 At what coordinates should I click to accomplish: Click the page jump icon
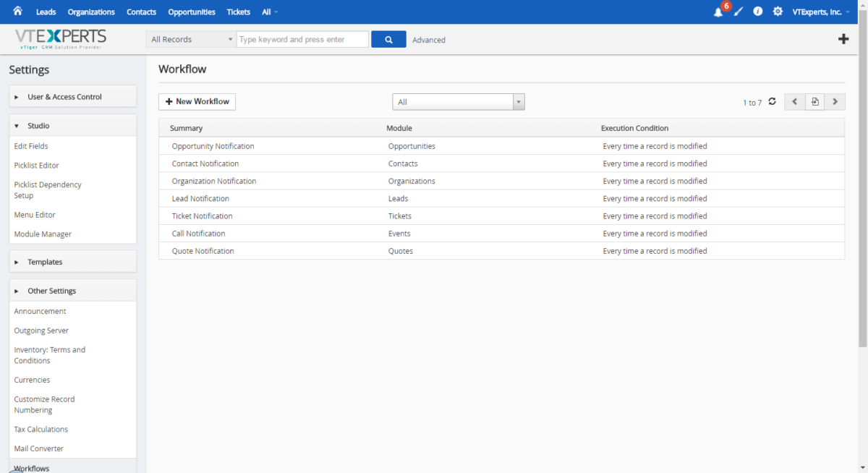[x=814, y=102]
